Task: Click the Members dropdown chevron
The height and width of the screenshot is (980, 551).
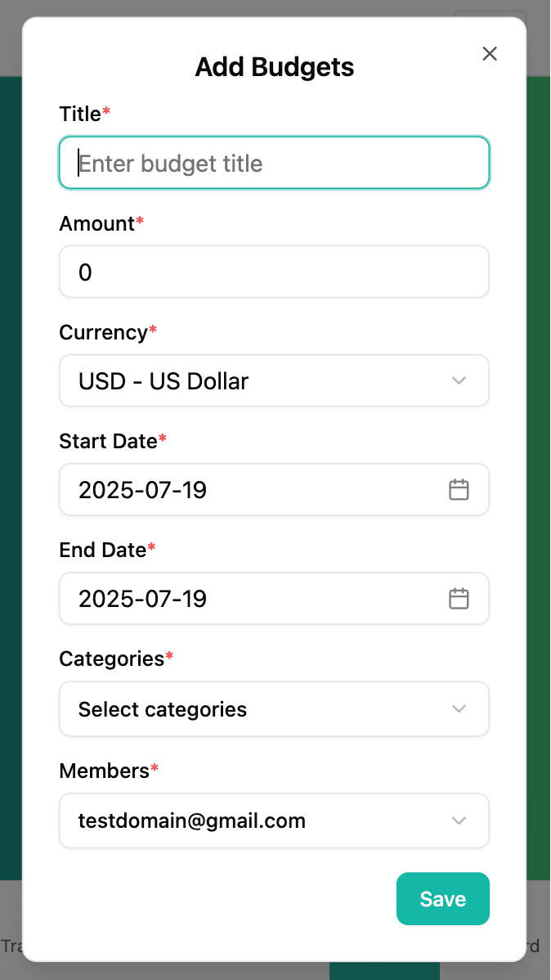Action: click(x=459, y=820)
